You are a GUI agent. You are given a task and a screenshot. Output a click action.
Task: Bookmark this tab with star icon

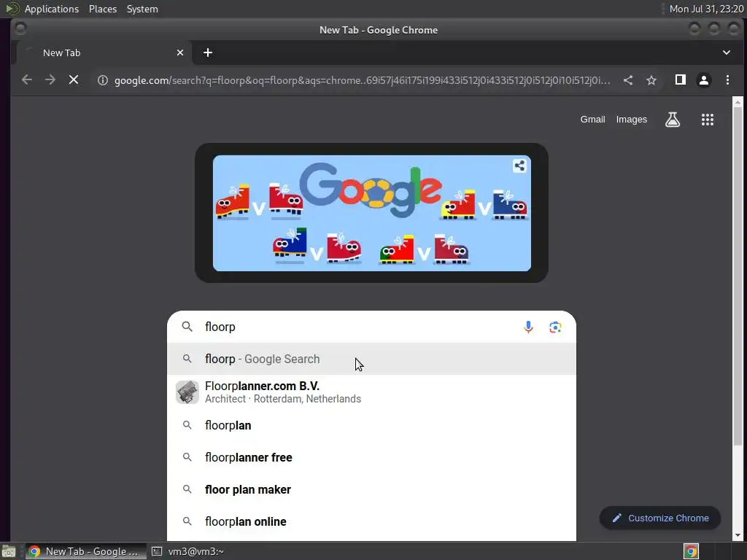click(x=651, y=80)
